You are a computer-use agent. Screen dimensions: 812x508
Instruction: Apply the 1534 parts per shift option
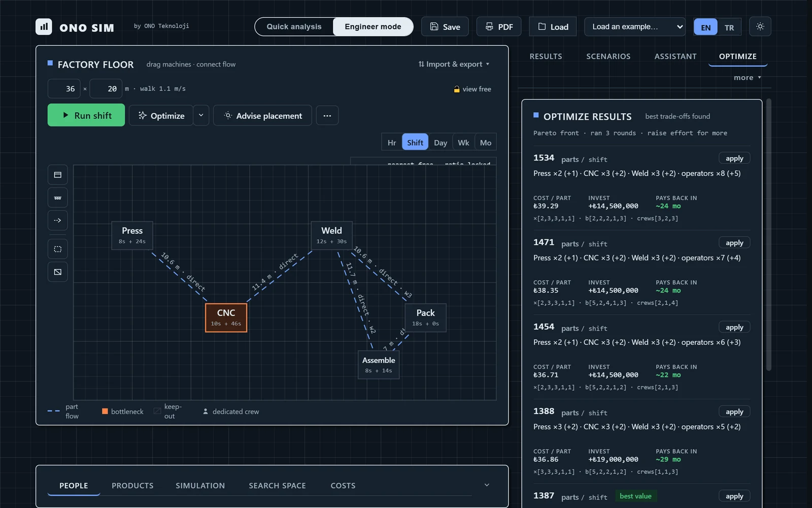click(x=734, y=158)
